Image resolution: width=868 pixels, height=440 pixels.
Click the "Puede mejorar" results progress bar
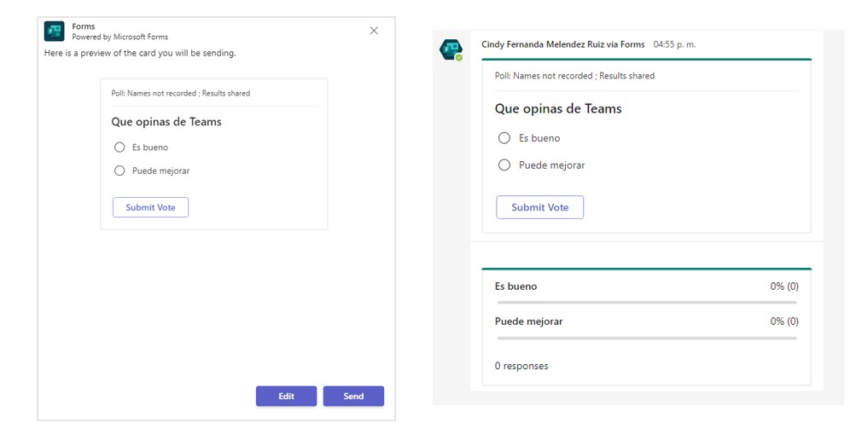[646, 339]
